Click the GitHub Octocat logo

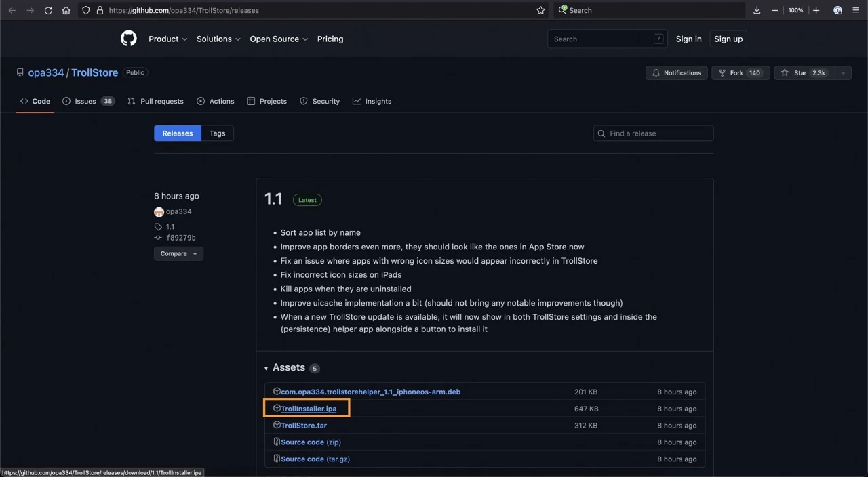pos(128,39)
